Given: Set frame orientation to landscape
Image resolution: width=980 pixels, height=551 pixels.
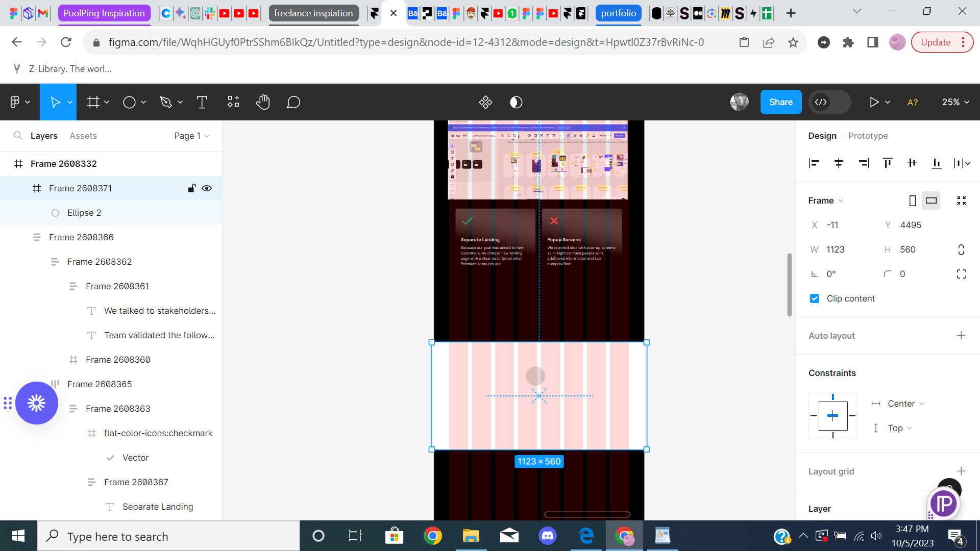Looking at the screenshot, I should coord(931,201).
